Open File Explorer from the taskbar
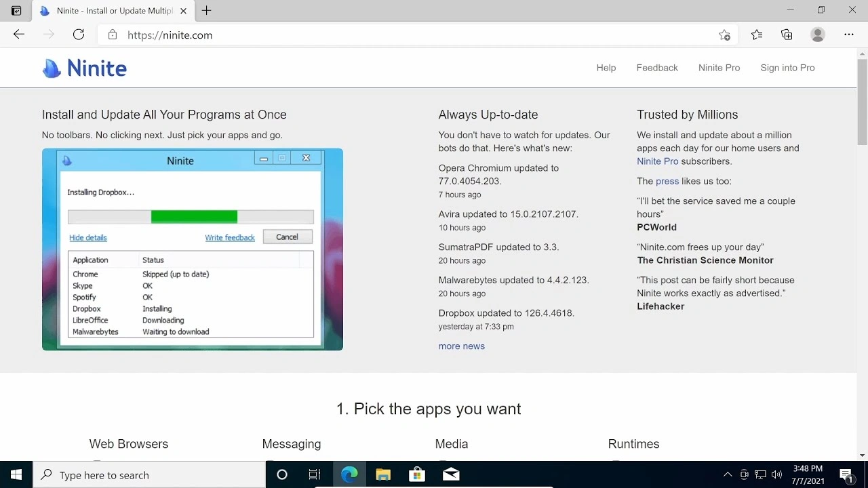868x488 pixels. click(x=383, y=474)
